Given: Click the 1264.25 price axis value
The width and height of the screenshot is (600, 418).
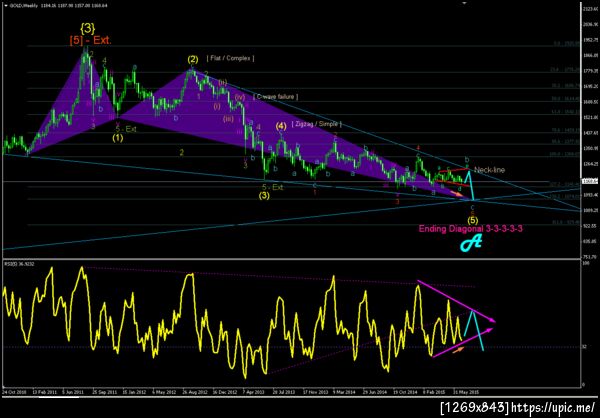Looking at the screenshot, I should tap(591, 165).
